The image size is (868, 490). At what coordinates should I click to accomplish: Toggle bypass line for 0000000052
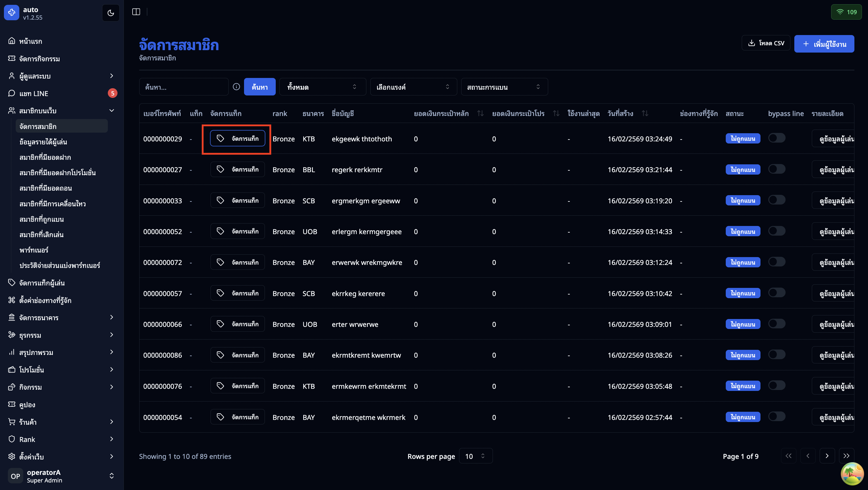pyautogui.click(x=776, y=231)
